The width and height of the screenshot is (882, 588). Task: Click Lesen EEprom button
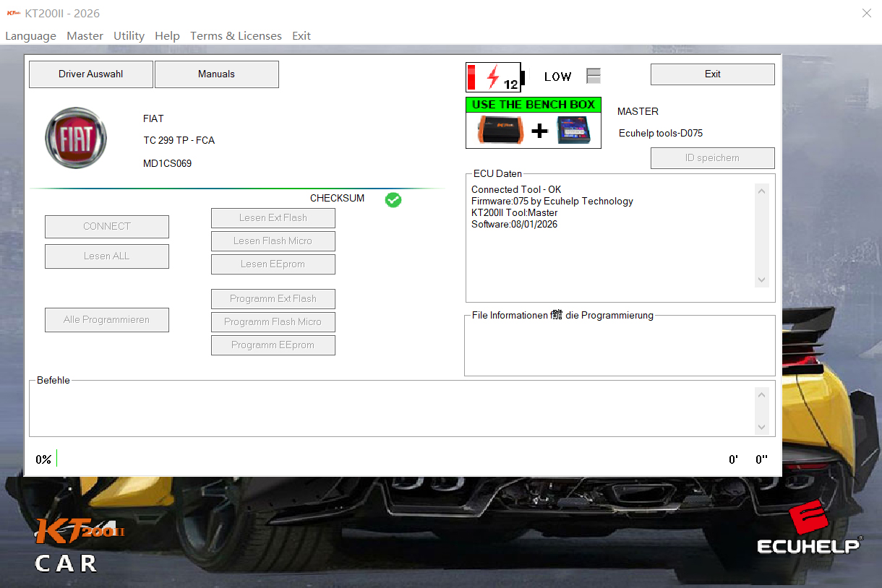(273, 264)
